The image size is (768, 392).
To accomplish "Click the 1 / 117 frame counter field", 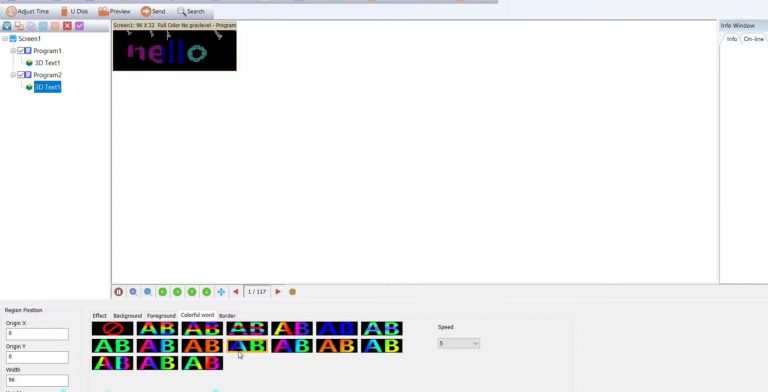I will coord(257,292).
